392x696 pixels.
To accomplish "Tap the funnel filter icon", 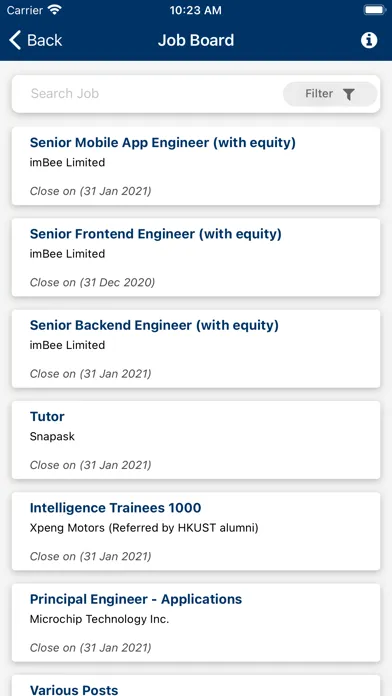I will pyautogui.click(x=349, y=94).
